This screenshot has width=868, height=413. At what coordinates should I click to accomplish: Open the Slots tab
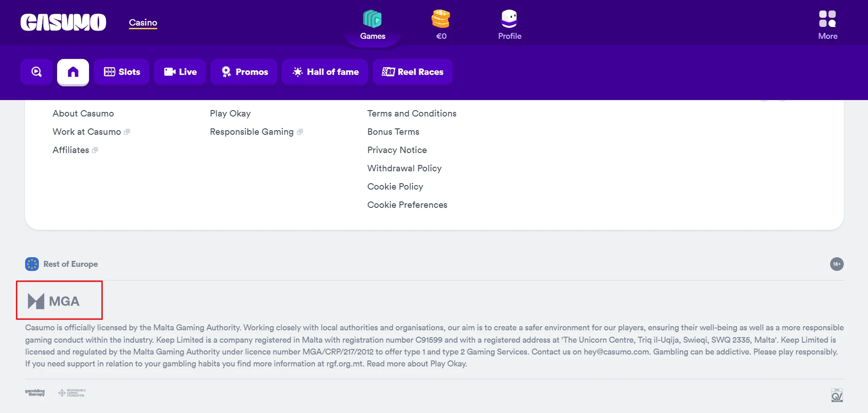tap(122, 72)
